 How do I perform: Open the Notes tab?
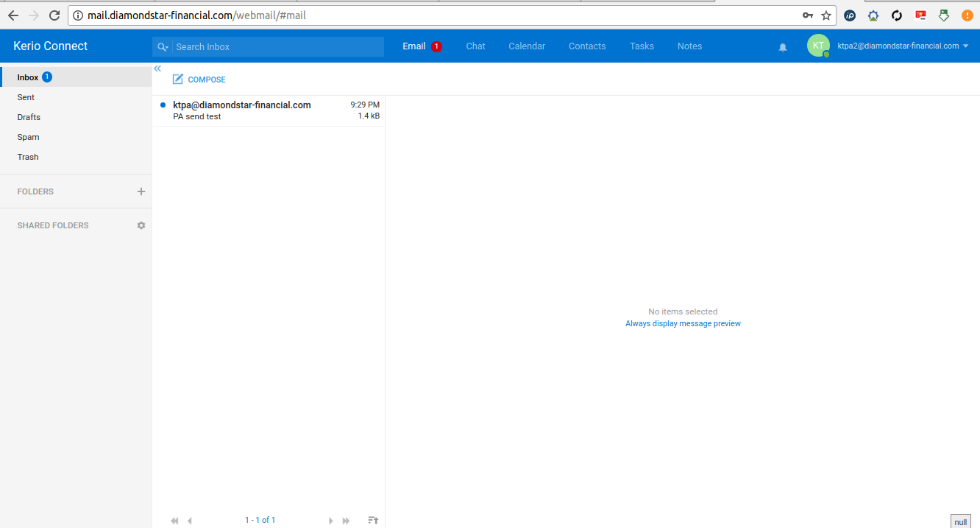click(x=689, y=46)
